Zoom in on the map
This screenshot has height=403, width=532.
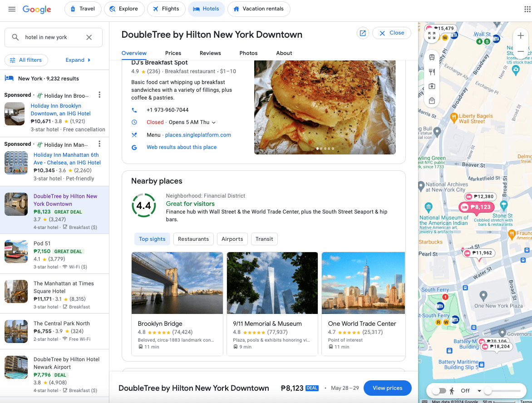click(521, 35)
